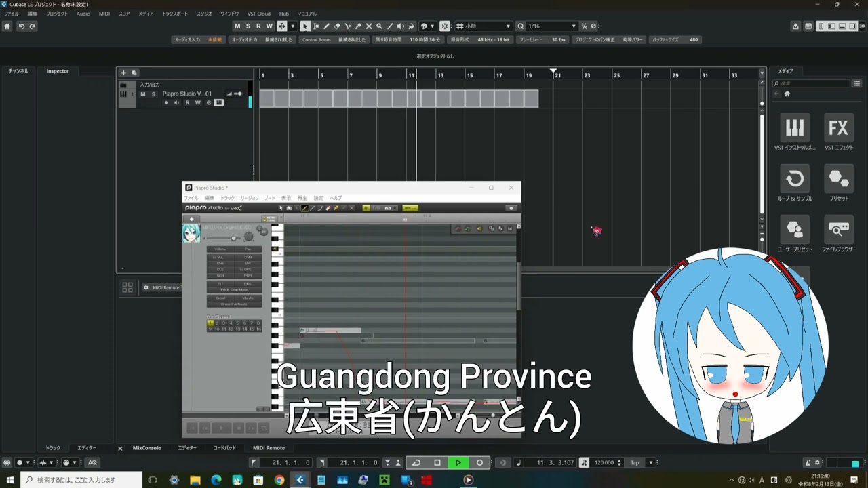The image size is (868, 488).
Task: Select the Draw pencil tool in Cubase
Action: pyautogui.click(x=326, y=26)
